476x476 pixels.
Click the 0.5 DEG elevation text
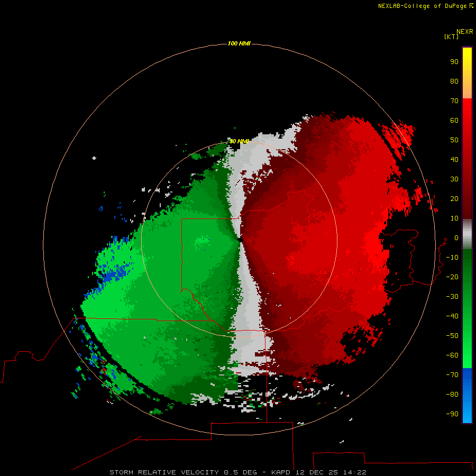[x=240, y=472]
